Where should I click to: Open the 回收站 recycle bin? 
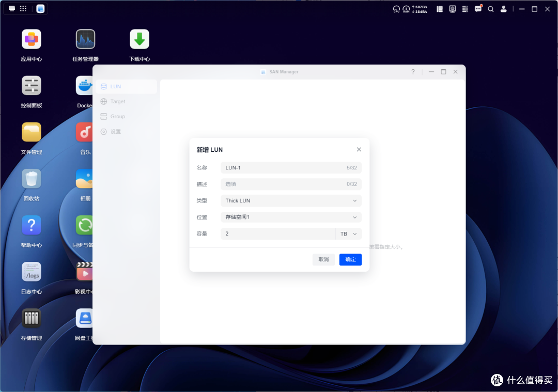32,179
